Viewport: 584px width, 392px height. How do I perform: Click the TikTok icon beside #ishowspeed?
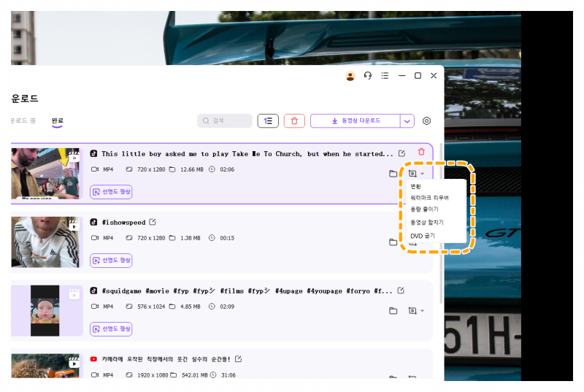pos(93,222)
